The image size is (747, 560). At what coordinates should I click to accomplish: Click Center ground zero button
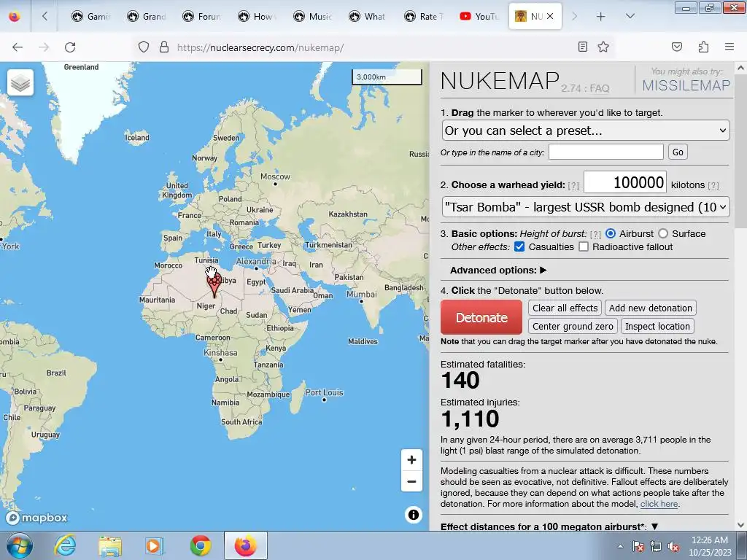click(x=573, y=326)
